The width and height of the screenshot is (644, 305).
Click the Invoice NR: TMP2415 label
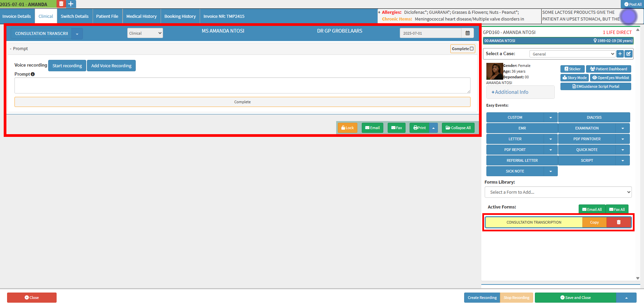224,16
